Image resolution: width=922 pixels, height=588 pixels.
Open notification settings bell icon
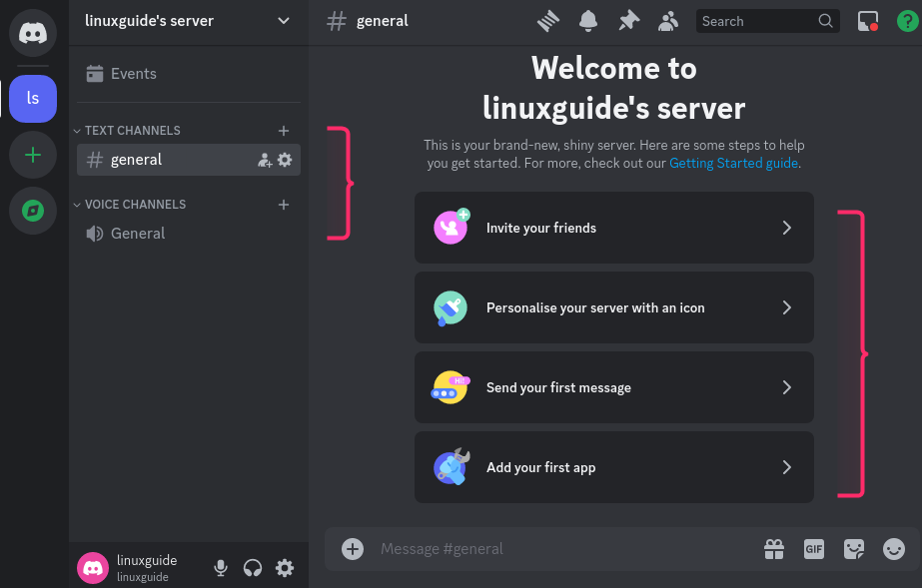[x=588, y=20]
